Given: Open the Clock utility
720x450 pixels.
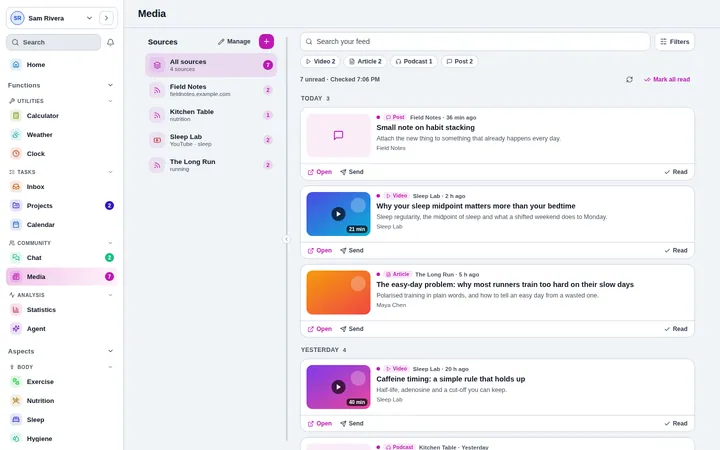Looking at the screenshot, I should tap(62, 154).
